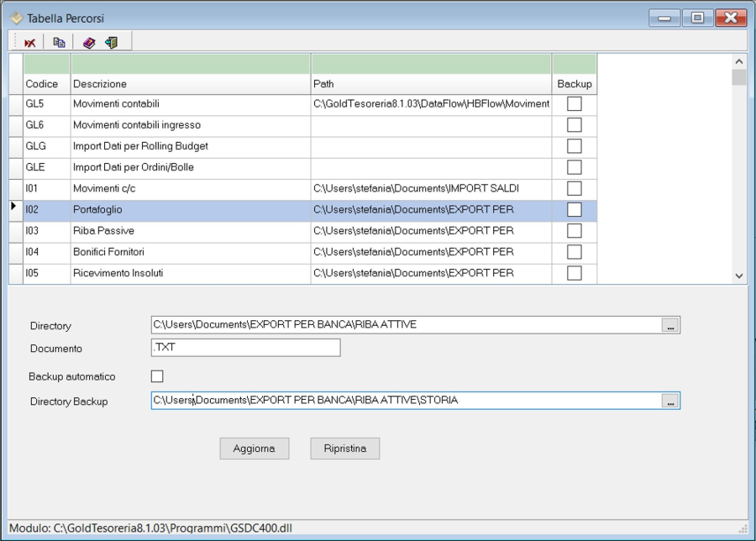Viewport: 756px width, 541px height.
Task: Click the exit door toolbar icon
Action: (111, 42)
